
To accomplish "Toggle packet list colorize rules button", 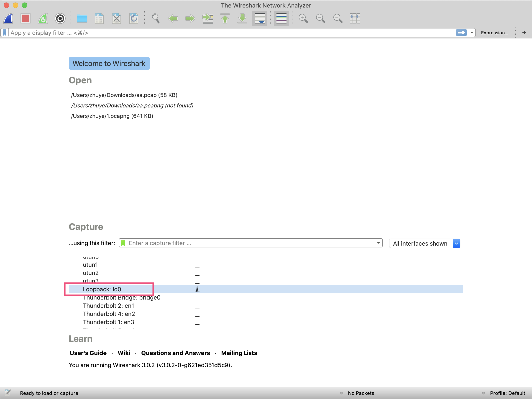I will (281, 18).
